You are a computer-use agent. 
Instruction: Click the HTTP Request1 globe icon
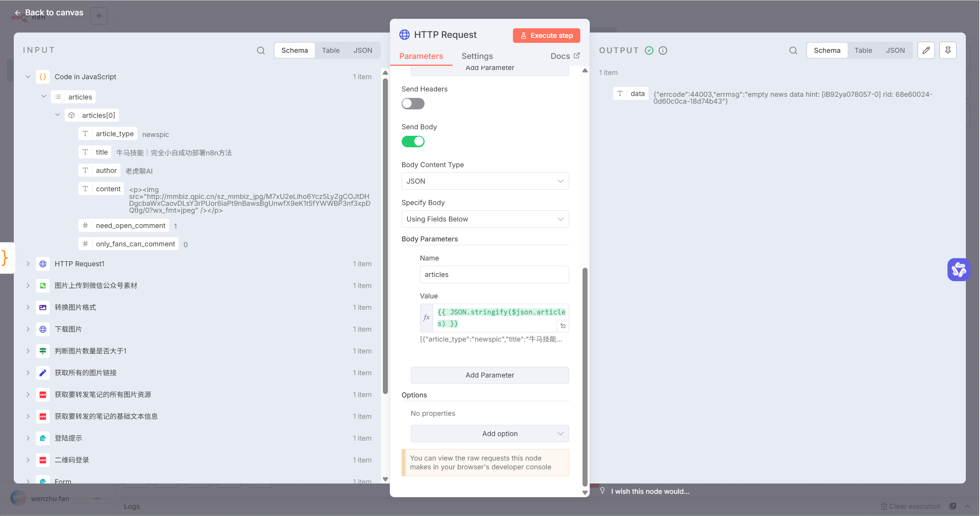(x=43, y=264)
